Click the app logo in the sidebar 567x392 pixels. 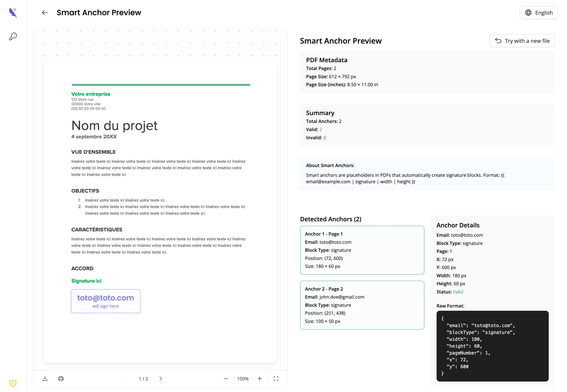13,13
